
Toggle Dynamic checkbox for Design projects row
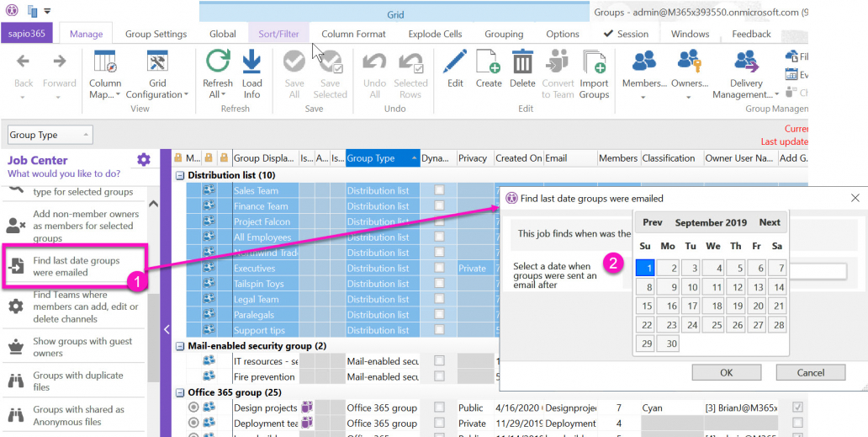(x=439, y=408)
